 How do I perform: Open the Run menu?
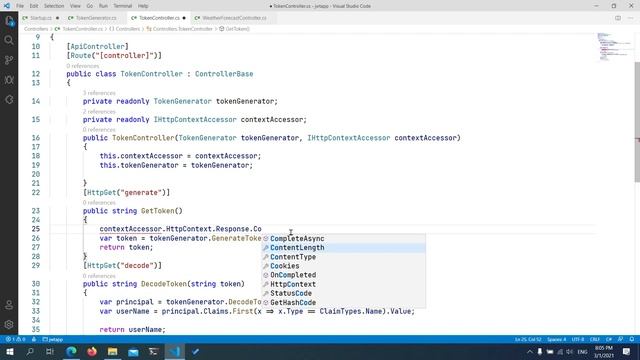point(103,6)
